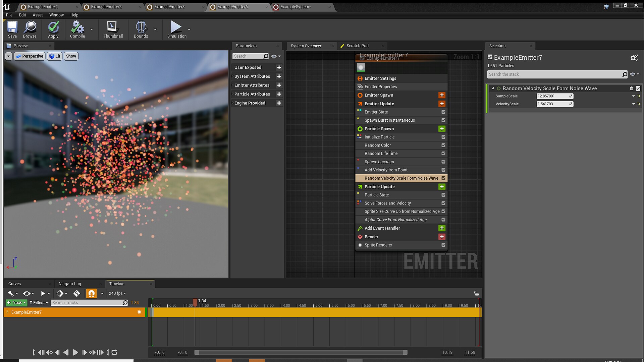Click the Lit view mode button
Viewport: 644px width, 362px height.
click(x=55, y=56)
